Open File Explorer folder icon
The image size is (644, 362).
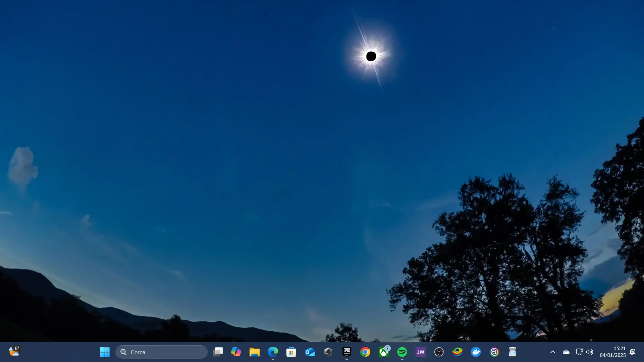[255, 352]
